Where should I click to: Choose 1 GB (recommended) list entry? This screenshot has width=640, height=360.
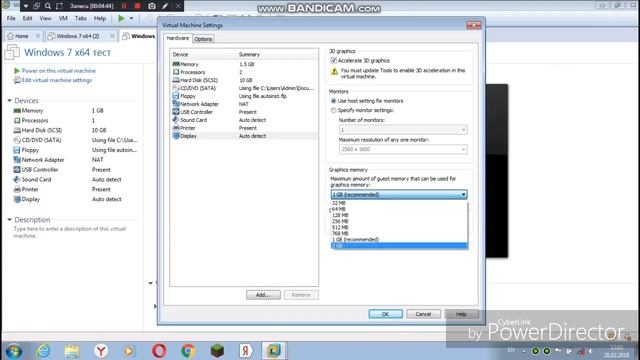[399, 240]
